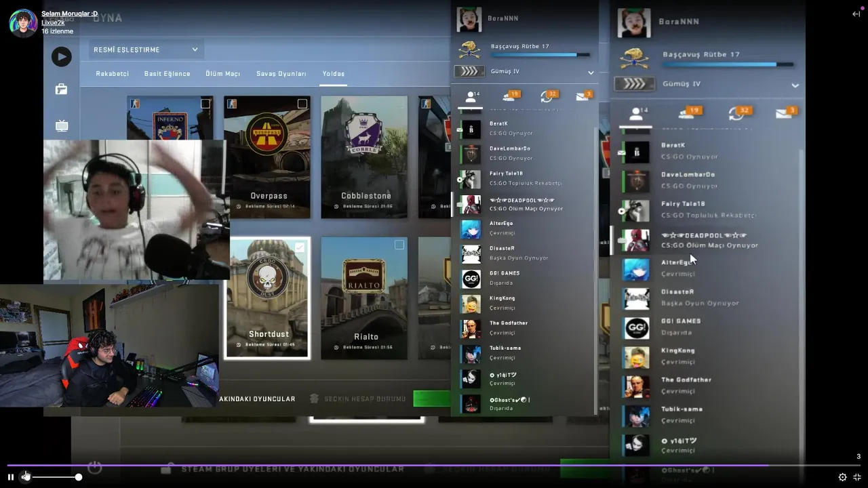Select Fairy Tale18 in smaller friends list

point(522,178)
